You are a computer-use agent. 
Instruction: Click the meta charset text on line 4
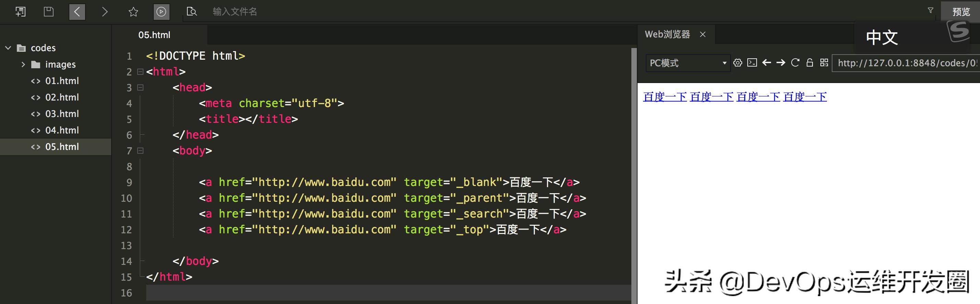(x=271, y=104)
